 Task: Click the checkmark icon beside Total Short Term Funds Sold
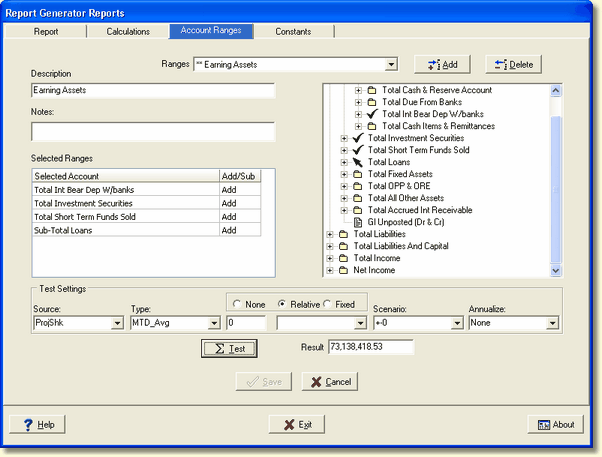[359, 150]
